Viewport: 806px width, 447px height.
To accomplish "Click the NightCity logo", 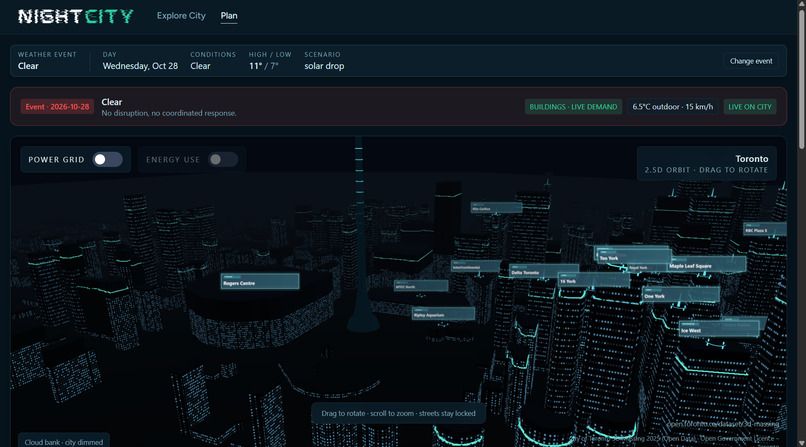I will click(76, 16).
